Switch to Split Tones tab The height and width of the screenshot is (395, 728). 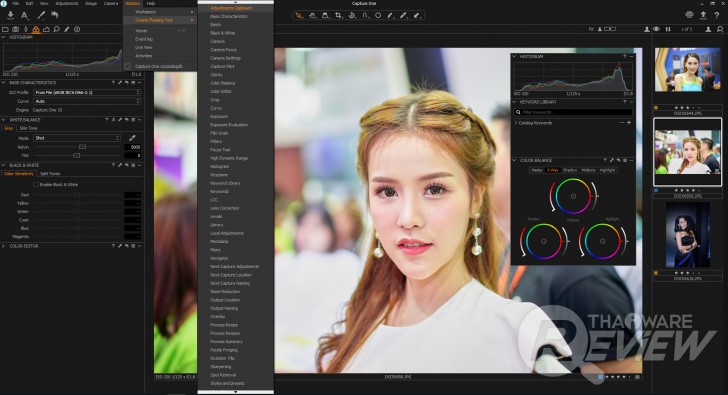pos(50,174)
